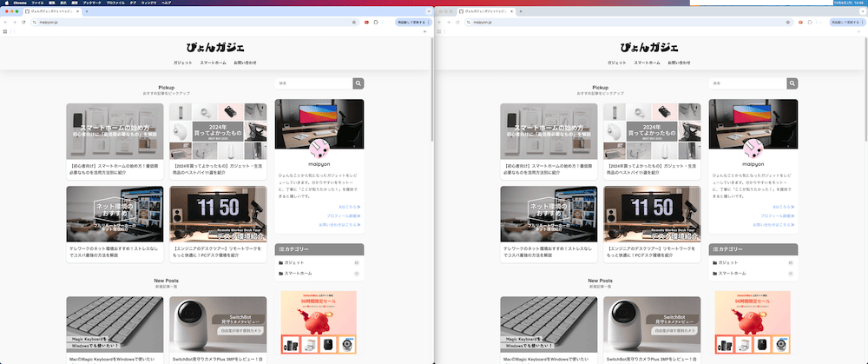Click the 検索 search field in the right page
This screenshot has height=364, width=868.
tap(747, 83)
